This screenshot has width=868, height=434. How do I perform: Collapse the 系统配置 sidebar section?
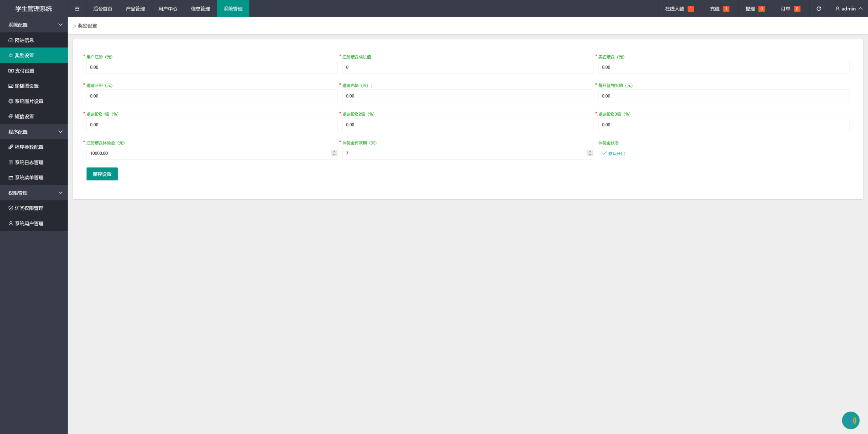34,25
